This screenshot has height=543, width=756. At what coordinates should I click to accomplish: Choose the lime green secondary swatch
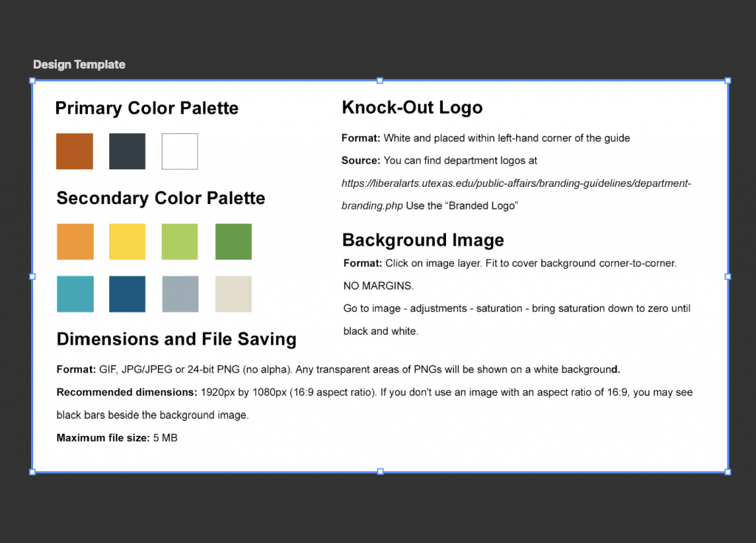click(x=179, y=242)
